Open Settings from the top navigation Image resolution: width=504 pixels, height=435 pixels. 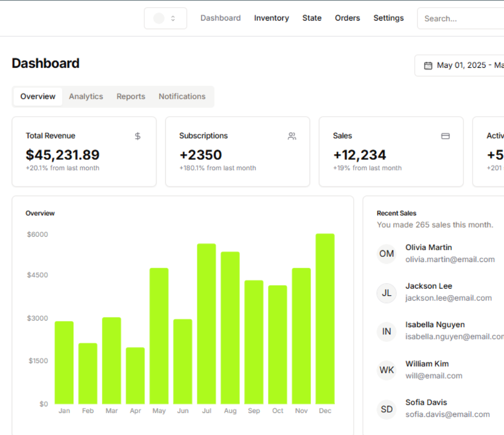click(389, 18)
